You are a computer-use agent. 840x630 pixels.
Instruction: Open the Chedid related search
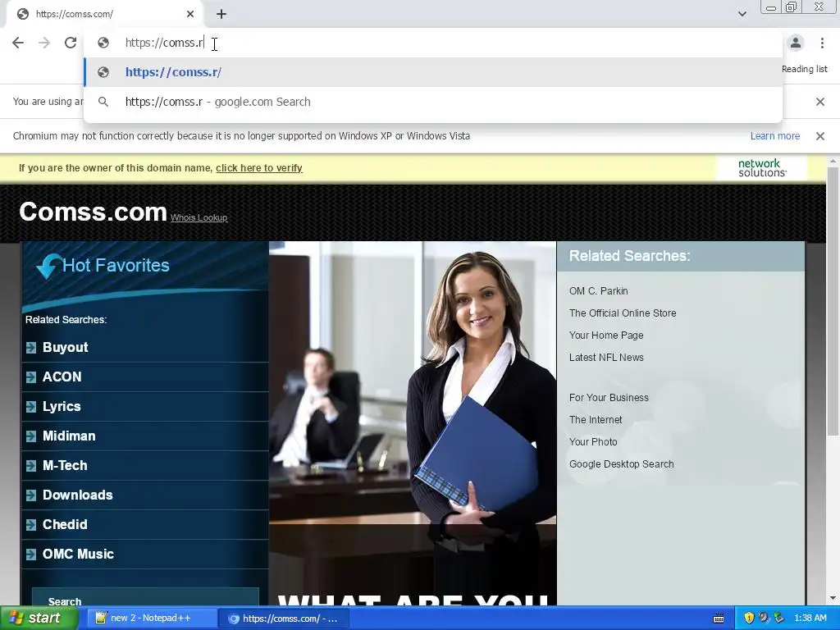[65, 524]
